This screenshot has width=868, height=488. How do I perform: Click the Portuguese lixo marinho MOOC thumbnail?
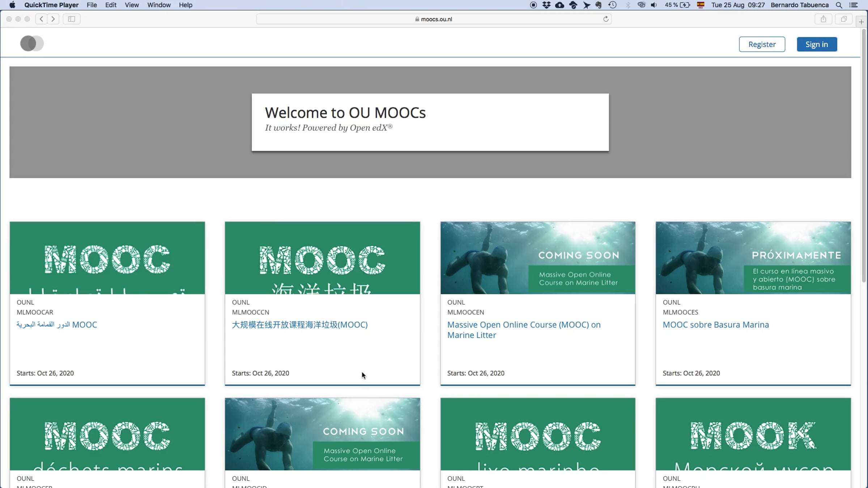[x=538, y=434]
